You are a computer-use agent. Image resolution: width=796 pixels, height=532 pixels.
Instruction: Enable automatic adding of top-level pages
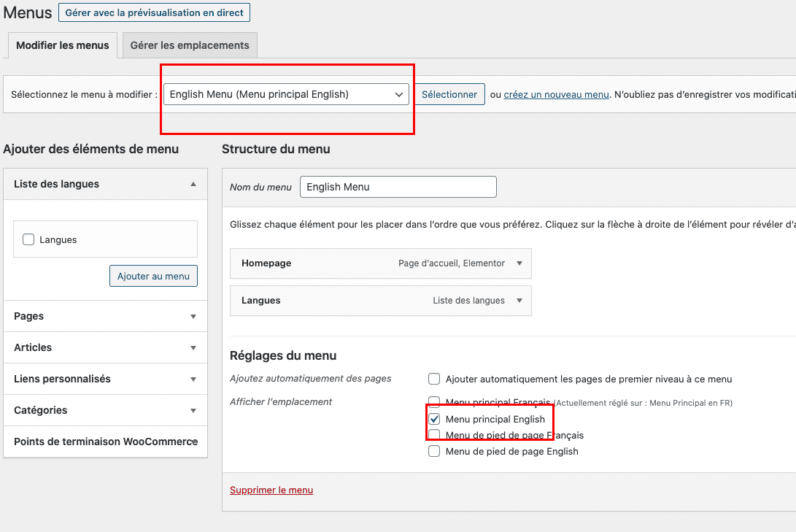tap(434, 379)
